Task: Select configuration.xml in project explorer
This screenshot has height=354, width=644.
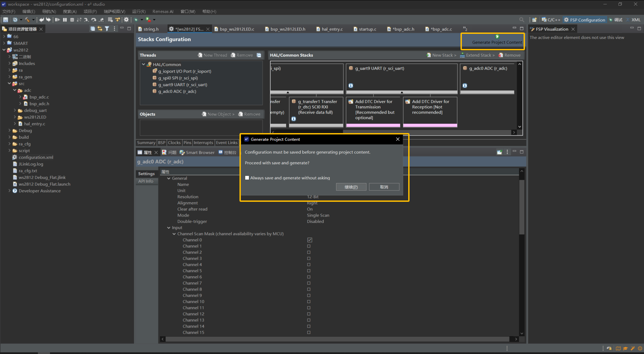Action: tap(36, 158)
